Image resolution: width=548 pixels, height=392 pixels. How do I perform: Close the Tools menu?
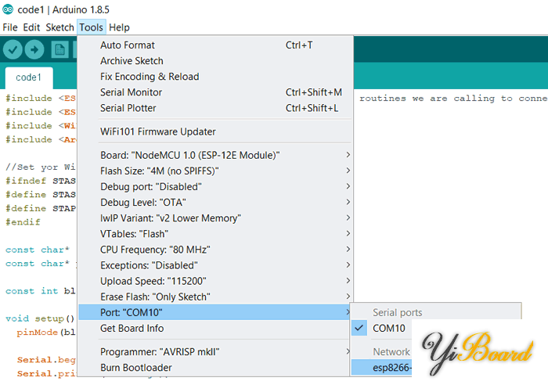point(92,27)
